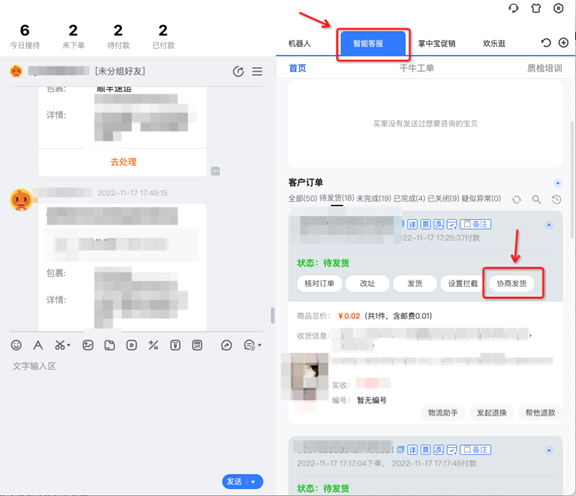576x496 pixels.
Task: Copy order number of order placed 17:17:04
Action: pos(400,450)
